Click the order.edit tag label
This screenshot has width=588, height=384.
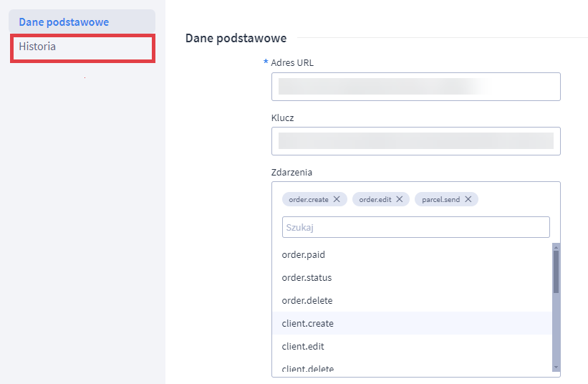pyautogui.click(x=375, y=199)
